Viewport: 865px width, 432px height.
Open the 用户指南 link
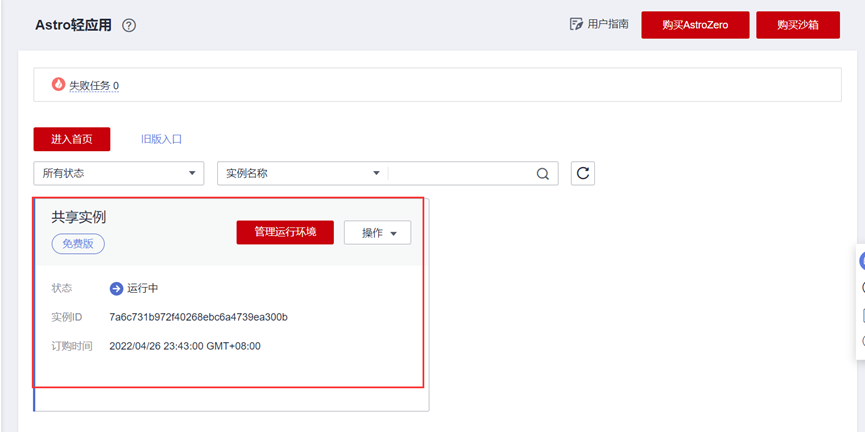[608, 24]
